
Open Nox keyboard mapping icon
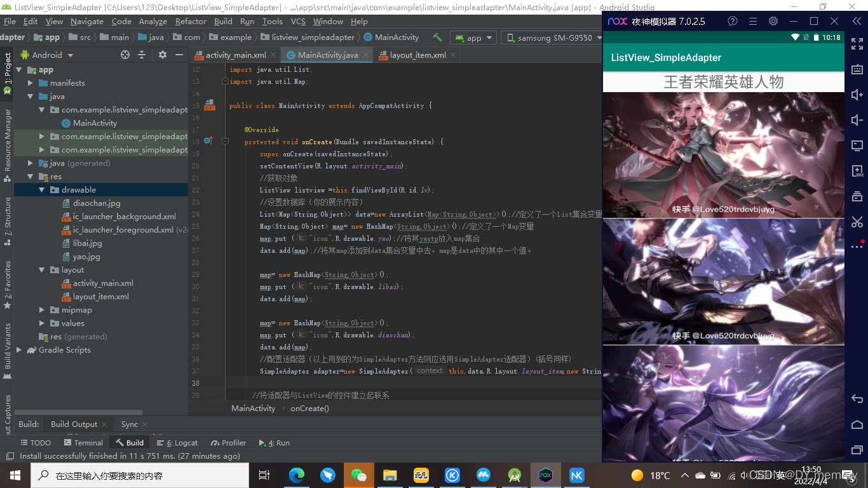click(857, 69)
